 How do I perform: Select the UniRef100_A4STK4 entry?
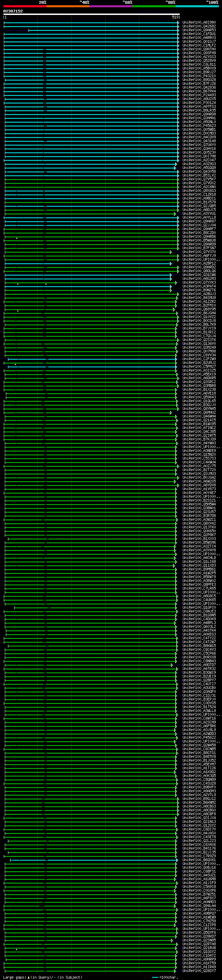tap(199, 630)
